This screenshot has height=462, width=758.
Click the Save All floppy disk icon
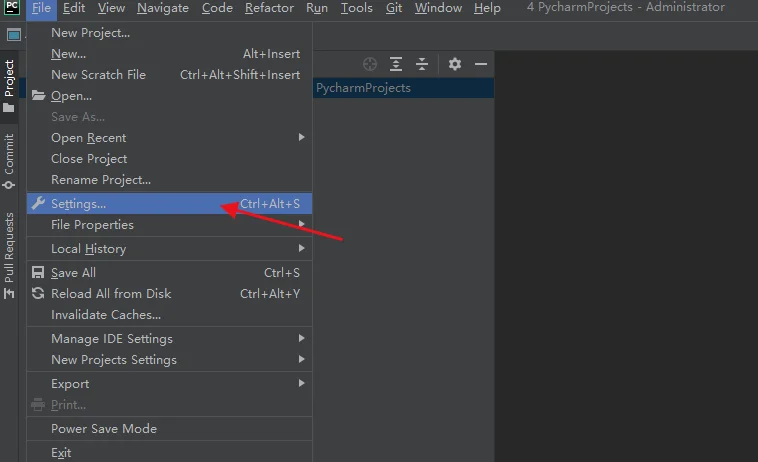(x=38, y=273)
